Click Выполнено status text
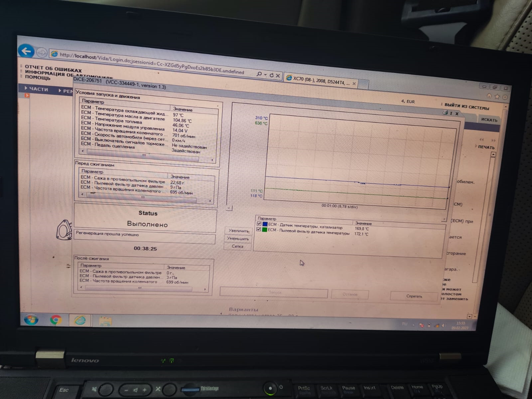532x399 pixels. pos(147,224)
